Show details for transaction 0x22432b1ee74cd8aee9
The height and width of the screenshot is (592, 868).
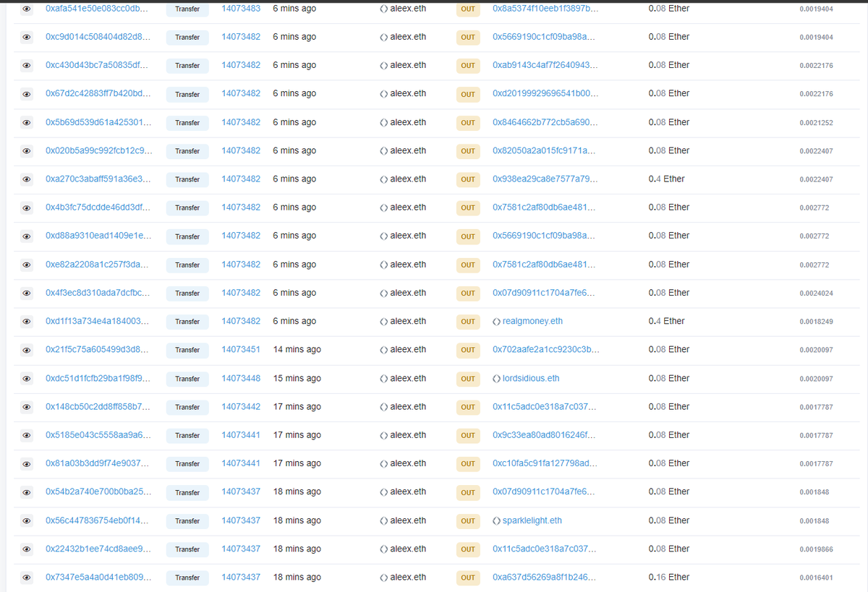point(27,549)
